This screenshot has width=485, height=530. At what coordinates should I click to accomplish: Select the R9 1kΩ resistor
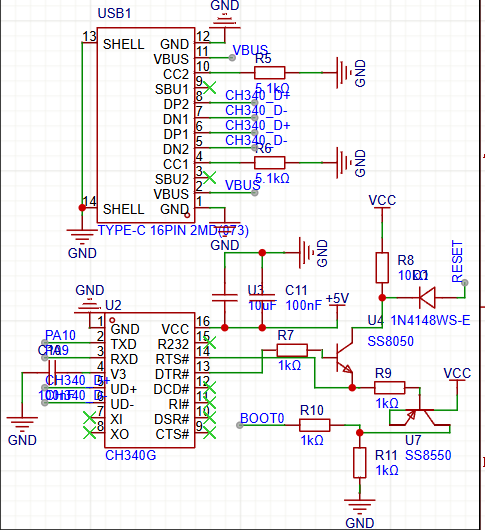click(389, 388)
